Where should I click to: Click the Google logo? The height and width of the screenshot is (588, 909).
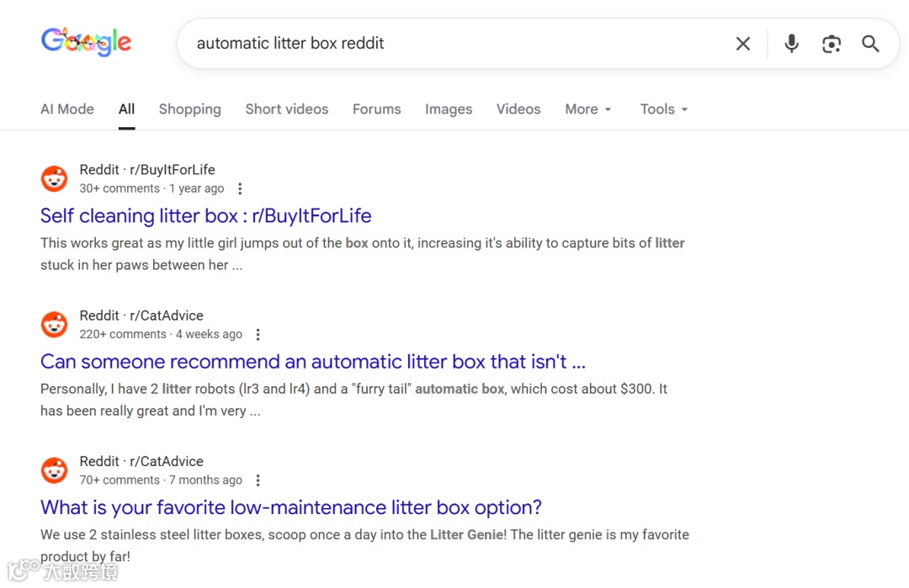(x=86, y=42)
